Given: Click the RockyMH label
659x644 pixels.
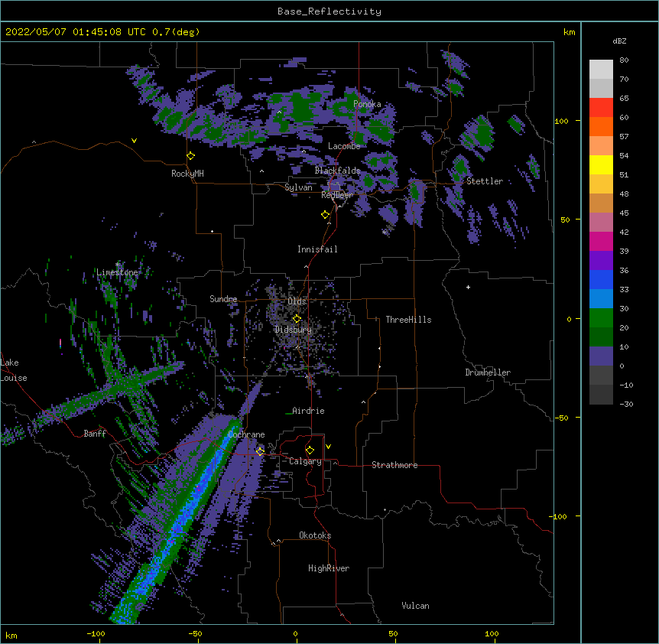Looking at the screenshot, I should tap(187, 174).
